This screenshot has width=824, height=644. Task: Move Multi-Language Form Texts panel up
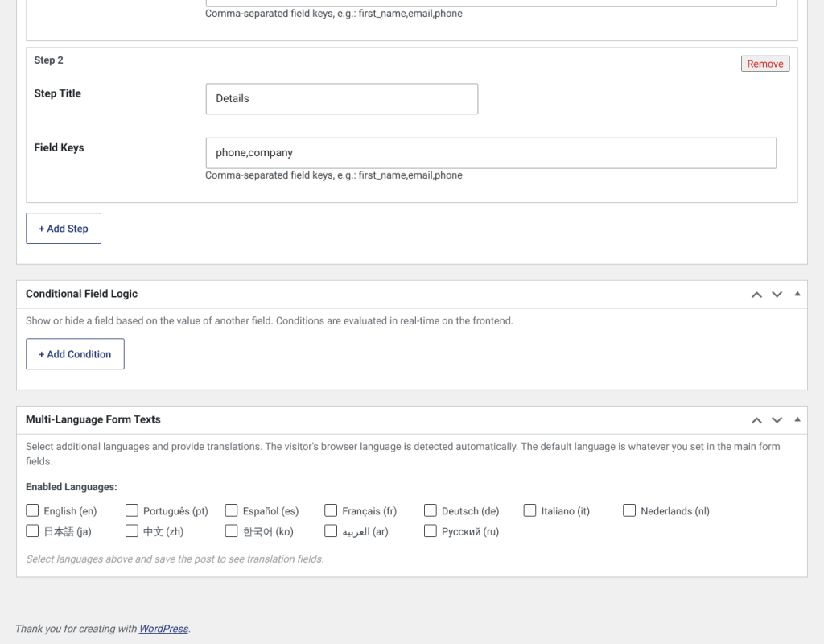coord(756,420)
